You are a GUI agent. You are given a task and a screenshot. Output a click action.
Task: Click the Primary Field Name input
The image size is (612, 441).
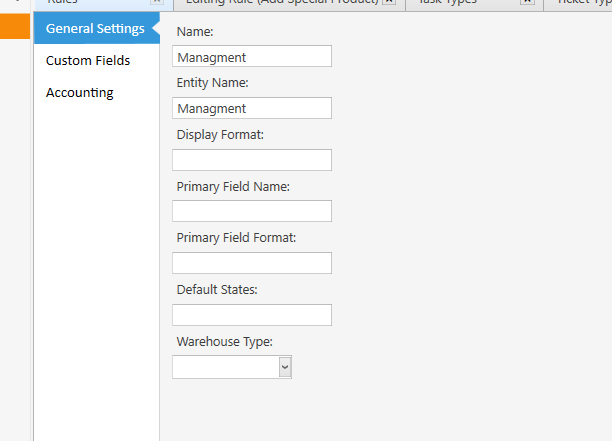pyautogui.click(x=252, y=211)
